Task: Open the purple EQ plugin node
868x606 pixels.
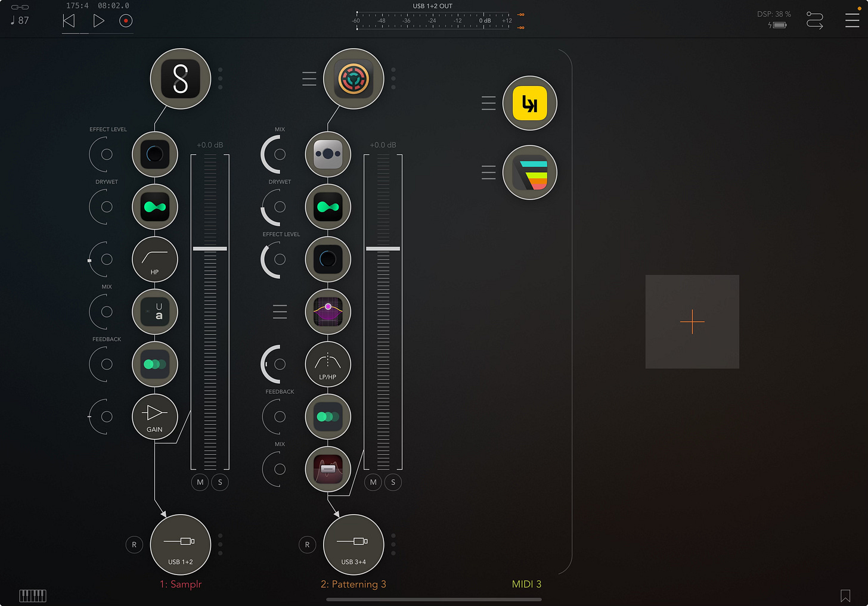Action: pyautogui.click(x=328, y=312)
